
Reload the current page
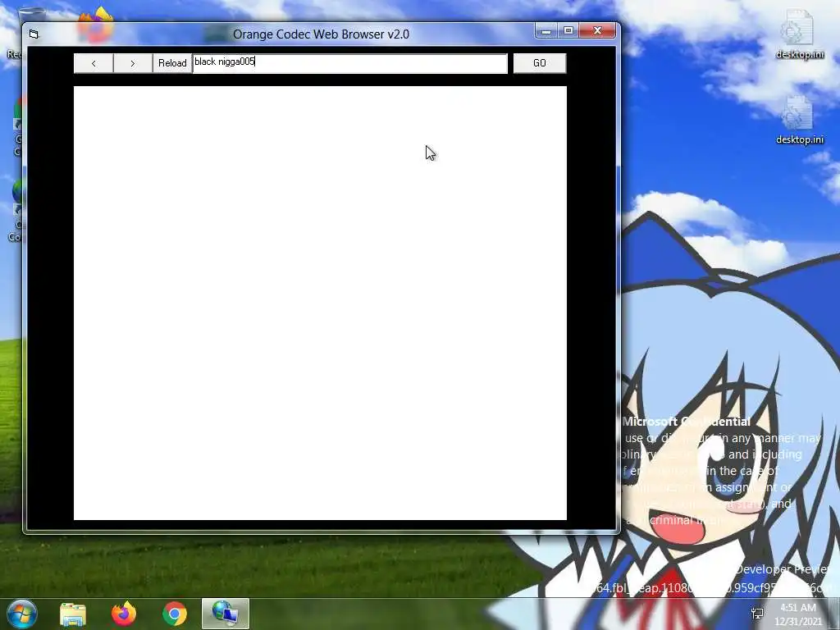pos(172,63)
